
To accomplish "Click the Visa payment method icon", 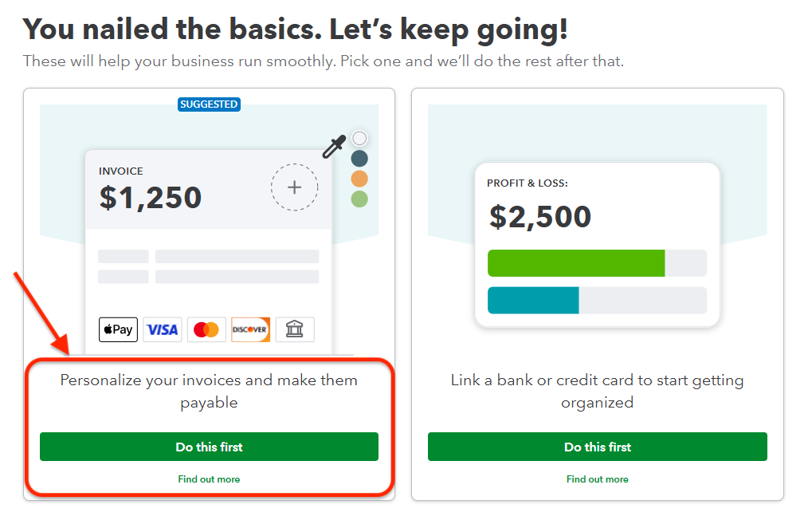I will tap(162, 329).
